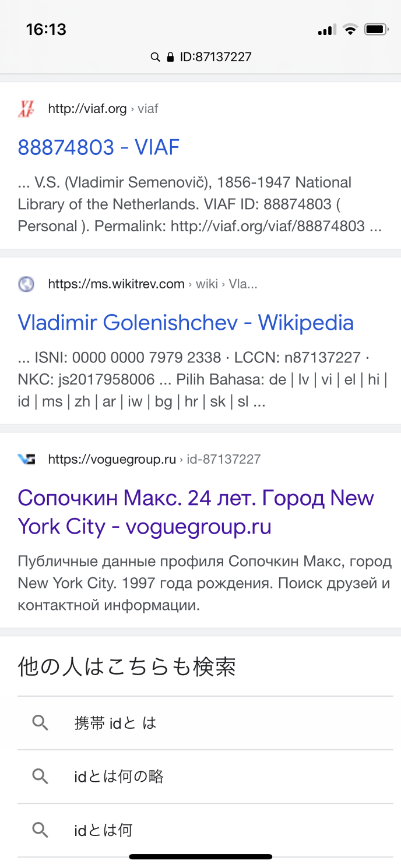This screenshot has width=401, height=868.
Task: Search the suggestion idとは何の略
Action: click(x=119, y=777)
